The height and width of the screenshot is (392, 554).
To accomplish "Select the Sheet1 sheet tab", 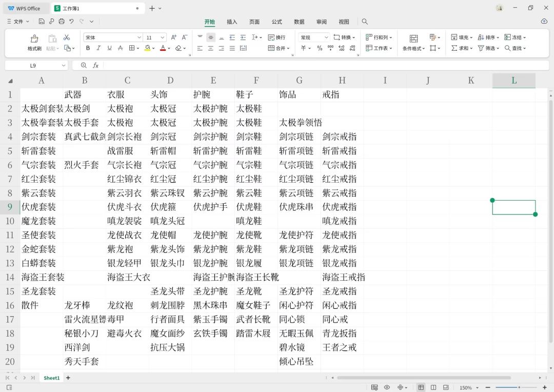I will coord(52,378).
